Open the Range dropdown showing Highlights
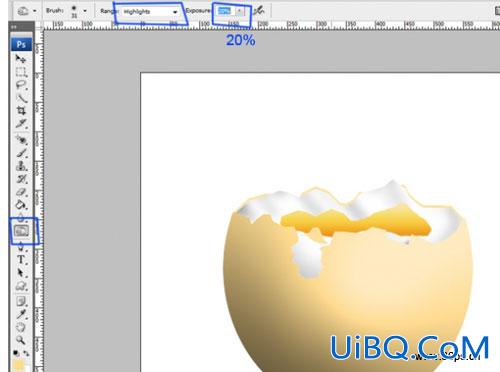This screenshot has width=500, height=372. tap(150, 12)
